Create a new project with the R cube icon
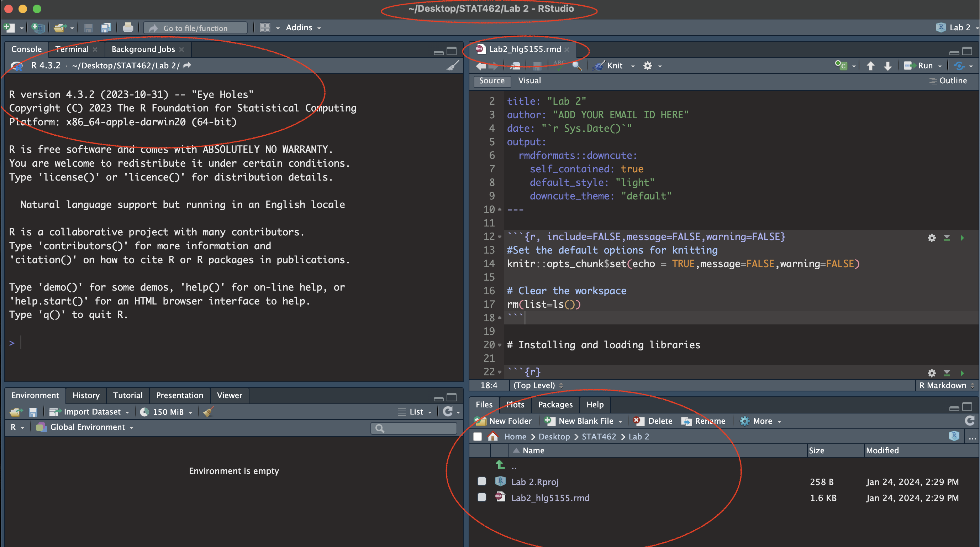980x547 pixels. 38,28
